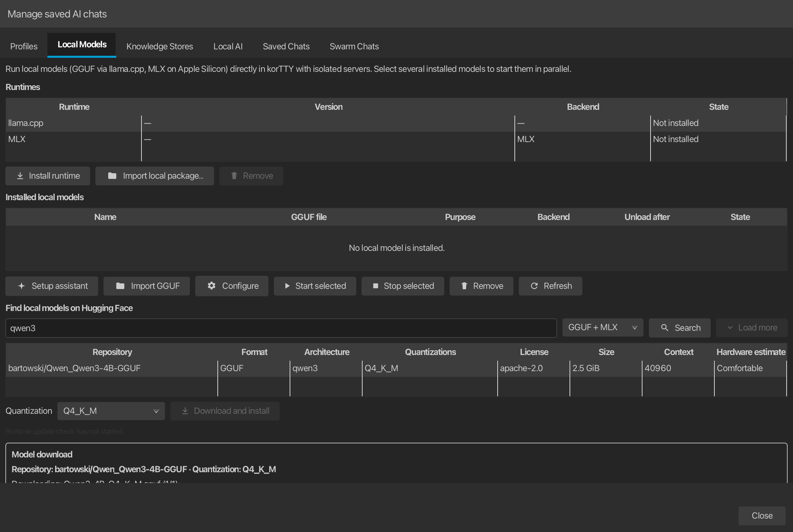Click the 40960 context cell

[x=678, y=368]
